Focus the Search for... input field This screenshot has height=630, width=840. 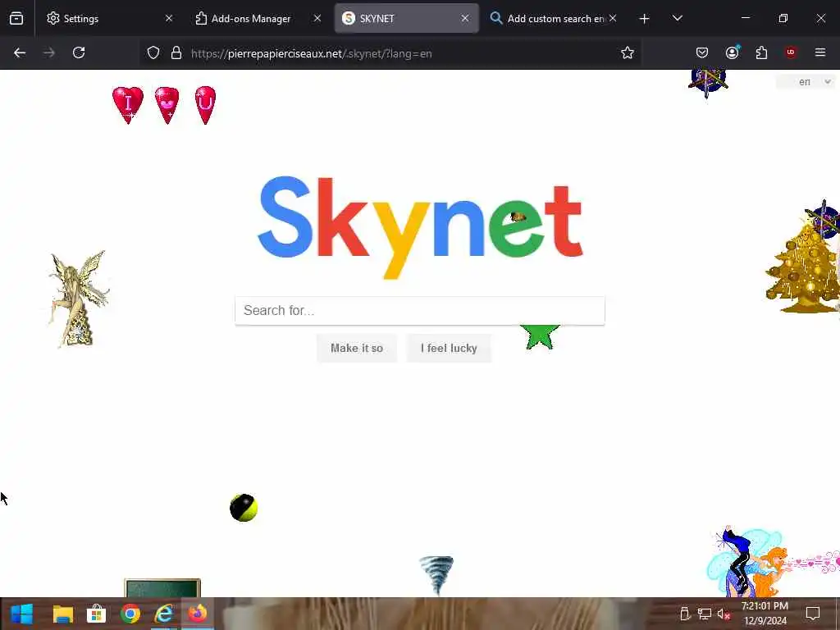[420, 311]
